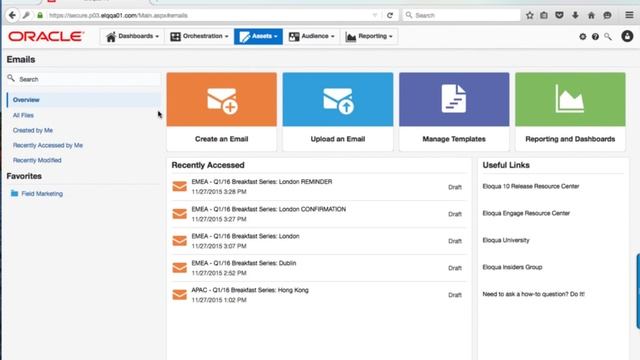Click the green padlock security icon

tap(40, 15)
